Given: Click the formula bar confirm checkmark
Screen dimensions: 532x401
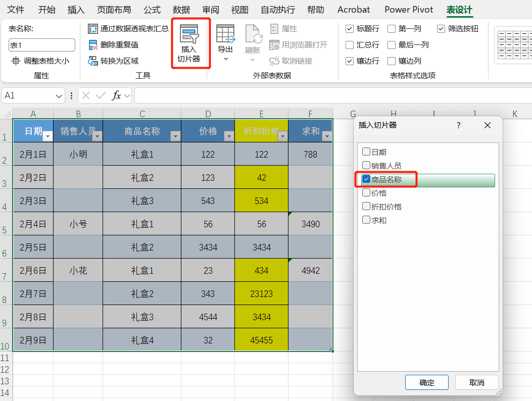Looking at the screenshot, I should (101, 95).
